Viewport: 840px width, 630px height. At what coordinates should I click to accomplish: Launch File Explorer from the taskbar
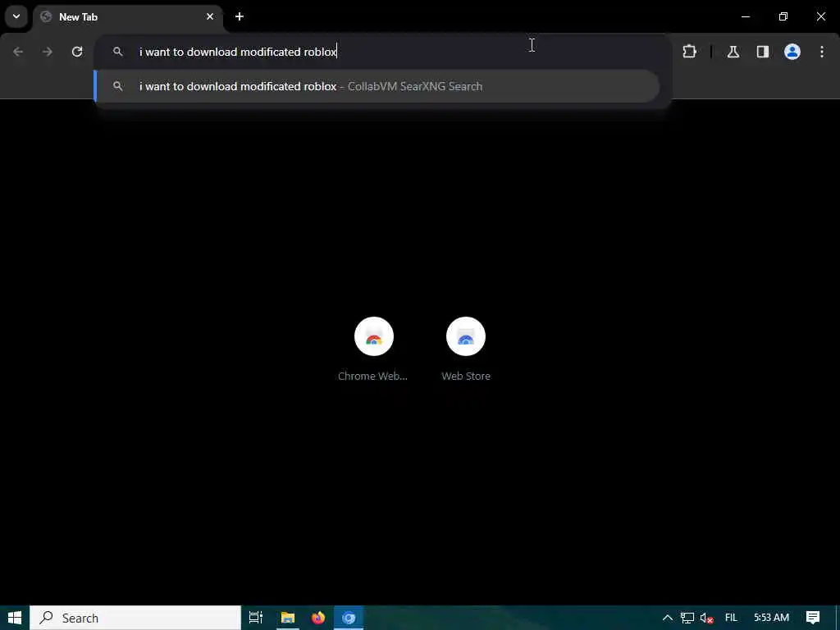tap(288, 618)
